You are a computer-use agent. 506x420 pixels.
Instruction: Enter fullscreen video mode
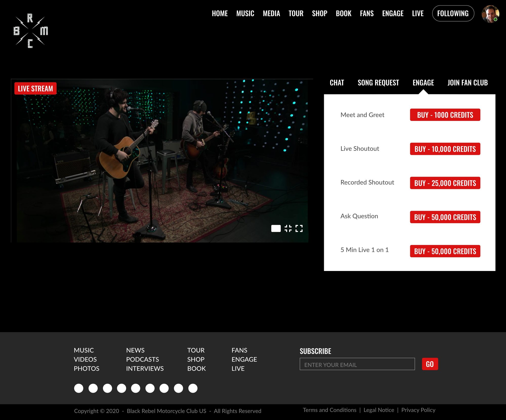[x=299, y=228]
